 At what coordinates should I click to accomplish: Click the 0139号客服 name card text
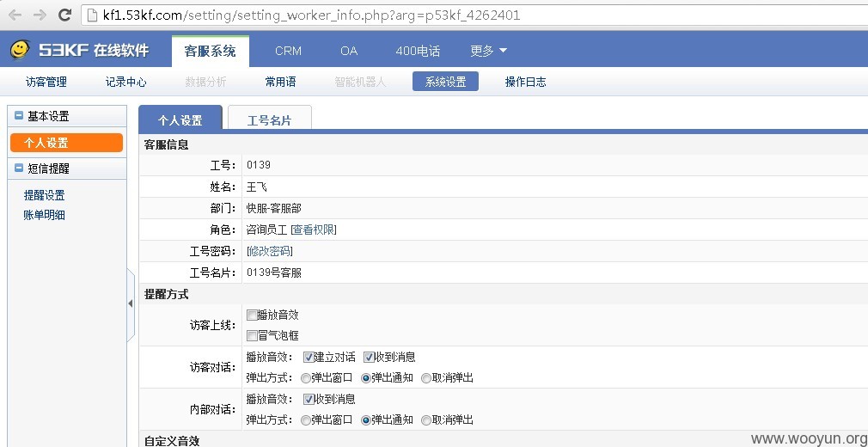274,273
